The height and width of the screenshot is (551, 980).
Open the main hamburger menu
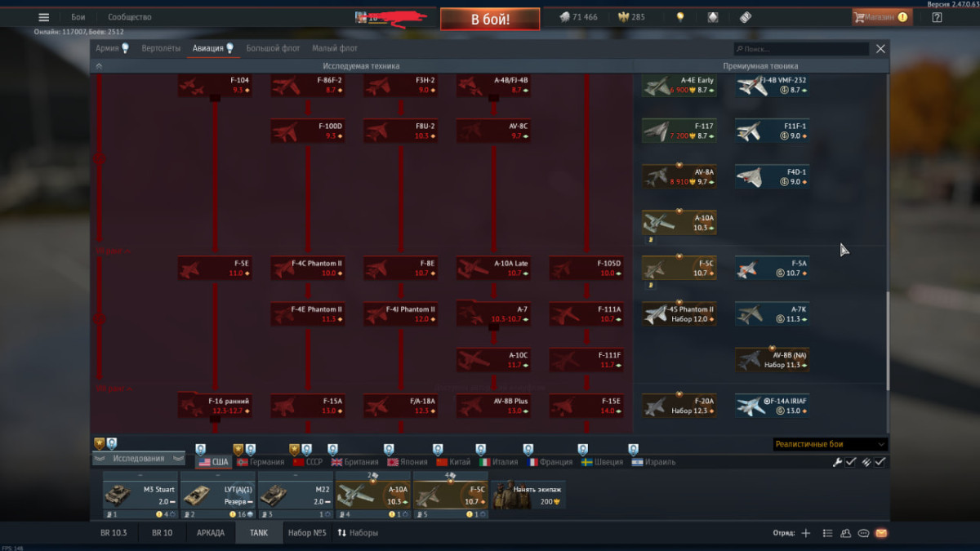pyautogui.click(x=43, y=17)
